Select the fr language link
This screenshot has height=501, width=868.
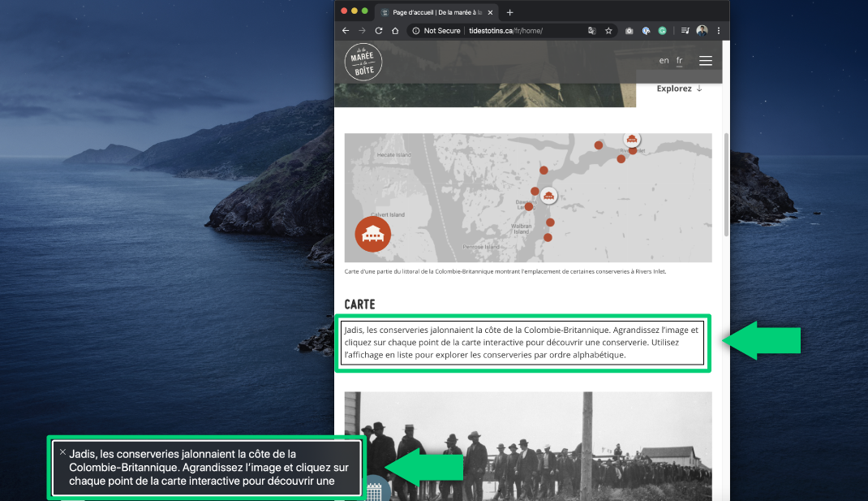(679, 60)
